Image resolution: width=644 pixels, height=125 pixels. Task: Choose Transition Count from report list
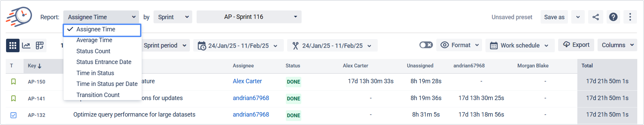click(98, 95)
